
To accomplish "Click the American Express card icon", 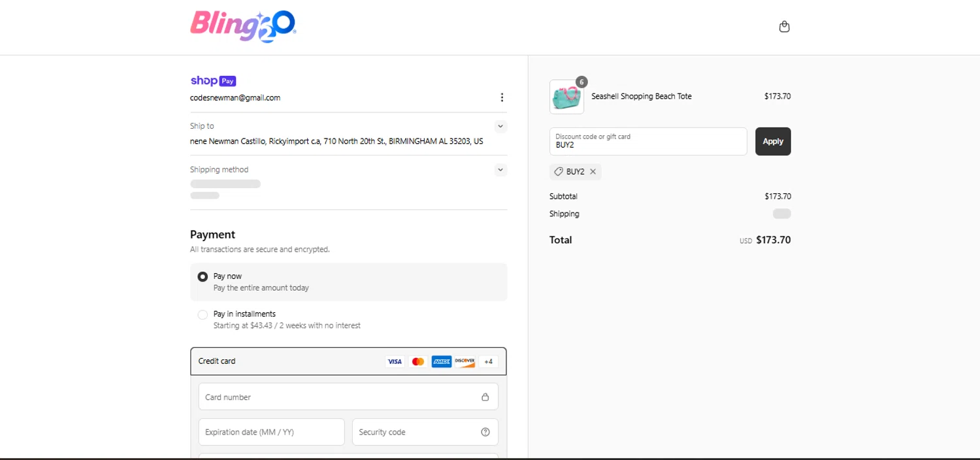I will pyautogui.click(x=442, y=361).
